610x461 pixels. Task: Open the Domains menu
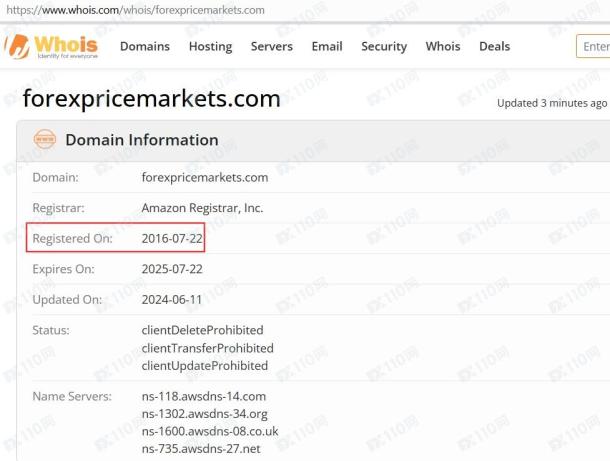coord(145,46)
